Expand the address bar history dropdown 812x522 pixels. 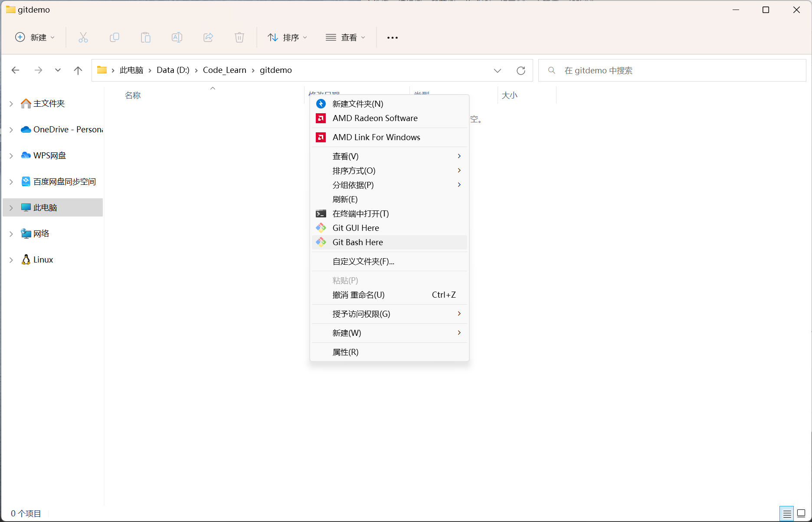(498, 70)
